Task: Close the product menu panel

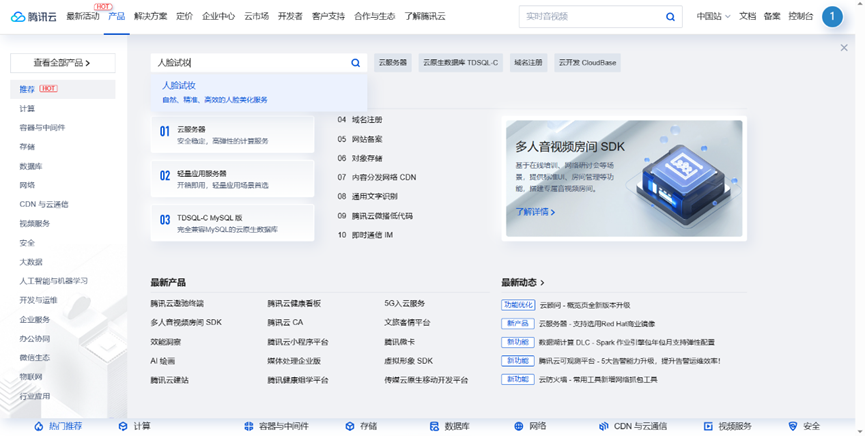Action: click(844, 48)
